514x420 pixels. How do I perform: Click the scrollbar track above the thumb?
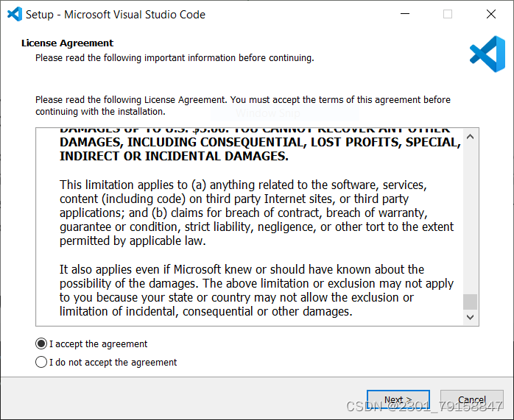point(470,219)
